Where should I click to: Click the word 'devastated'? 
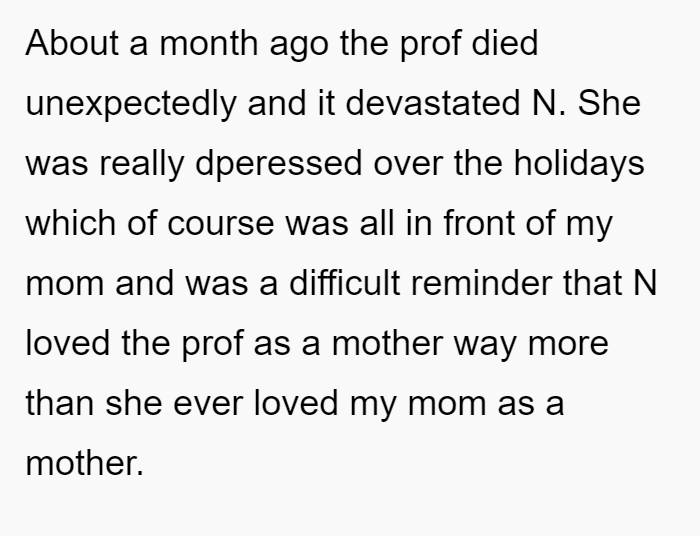coord(433,103)
